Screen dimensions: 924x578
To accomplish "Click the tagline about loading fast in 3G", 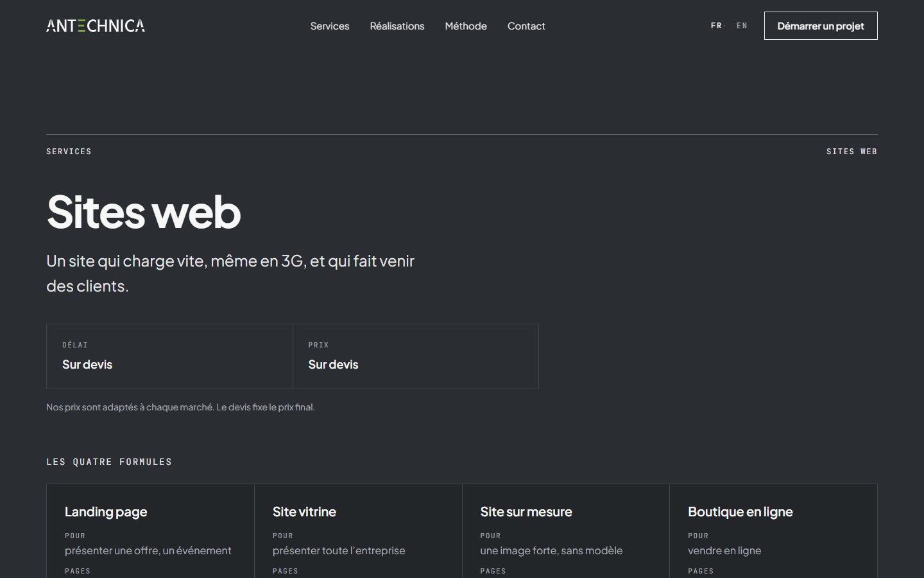I will coord(230,273).
